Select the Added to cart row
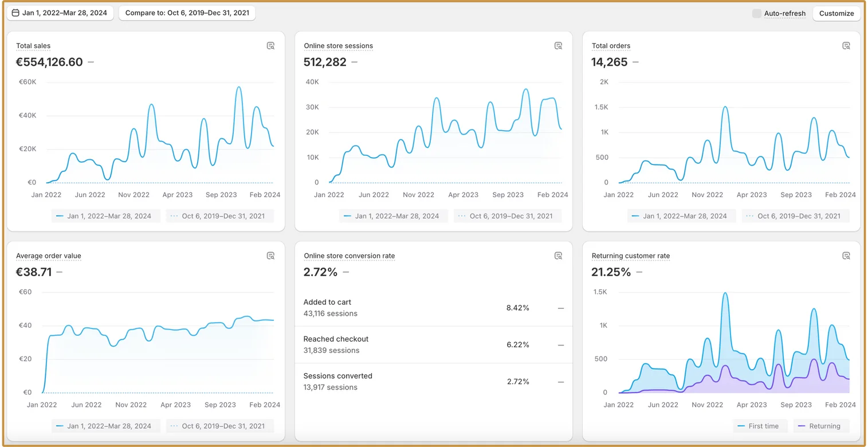 [434, 308]
